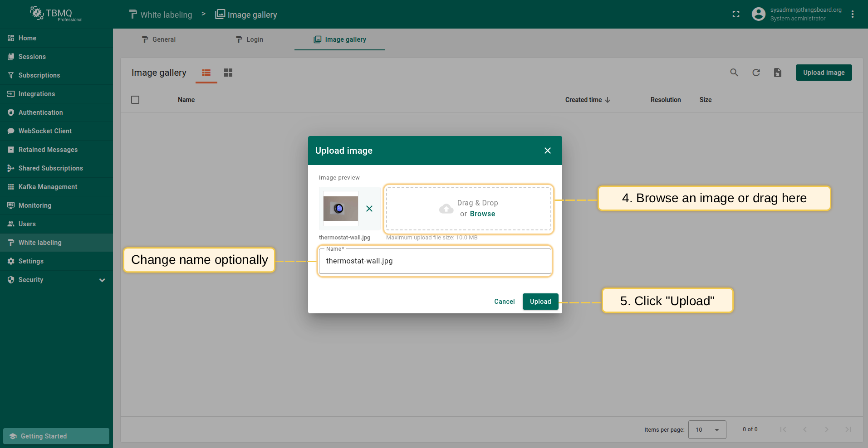
Task: Click the Name input field
Action: tap(435, 261)
